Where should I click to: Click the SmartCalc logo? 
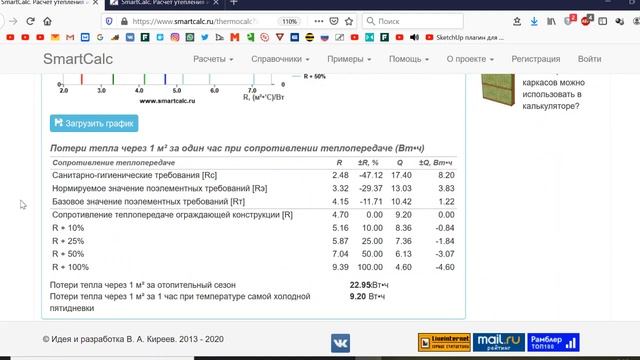[x=78, y=59]
